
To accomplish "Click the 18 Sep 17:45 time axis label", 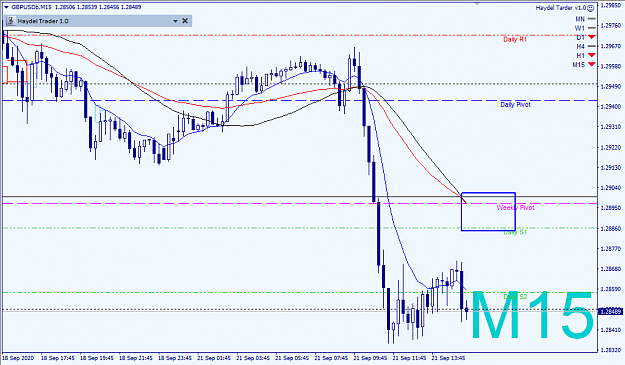I will point(58,358).
